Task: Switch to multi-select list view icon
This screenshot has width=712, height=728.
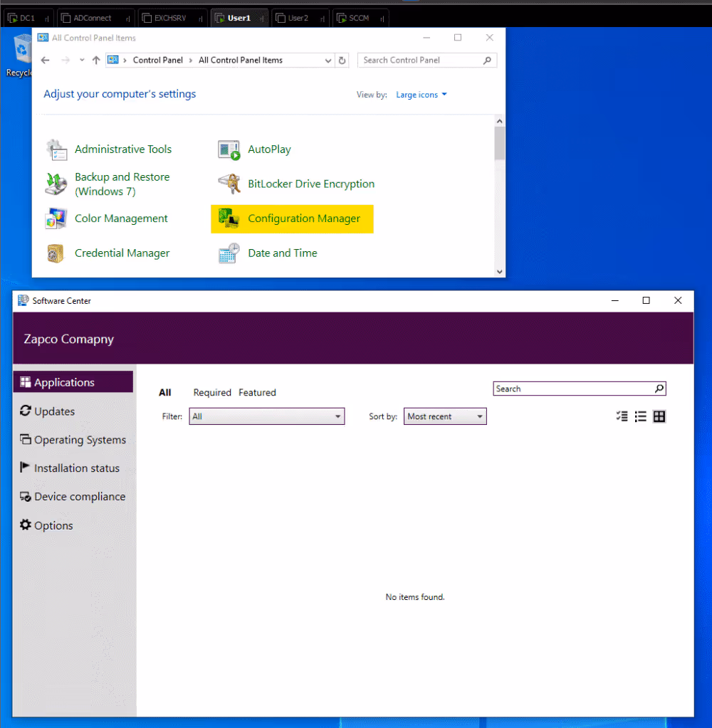Action: coord(622,416)
